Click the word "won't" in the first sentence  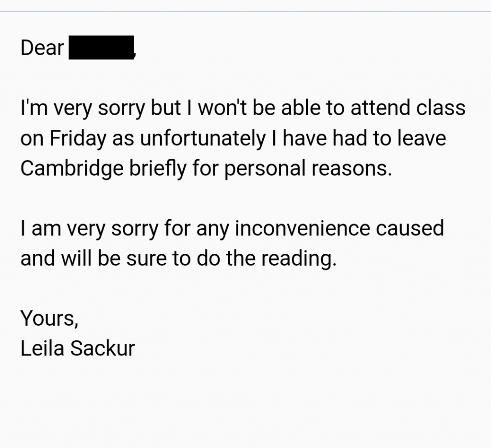[x=222, y=108]
